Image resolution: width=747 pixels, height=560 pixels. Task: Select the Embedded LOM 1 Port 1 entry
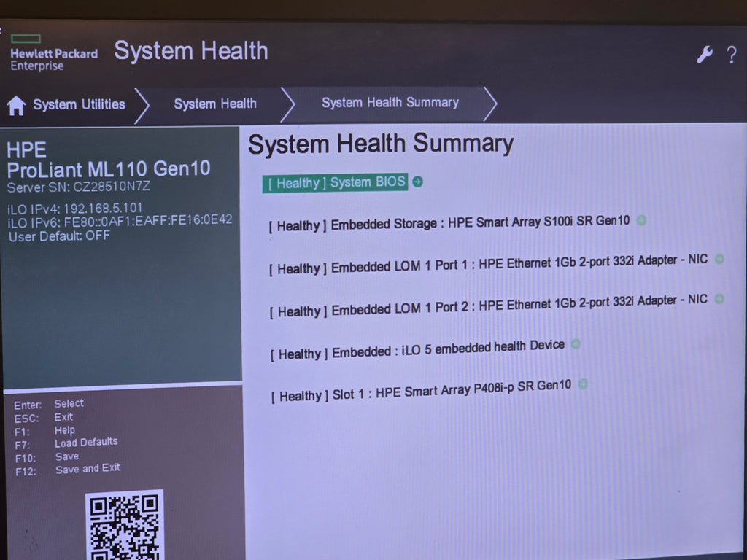(488, 264)
